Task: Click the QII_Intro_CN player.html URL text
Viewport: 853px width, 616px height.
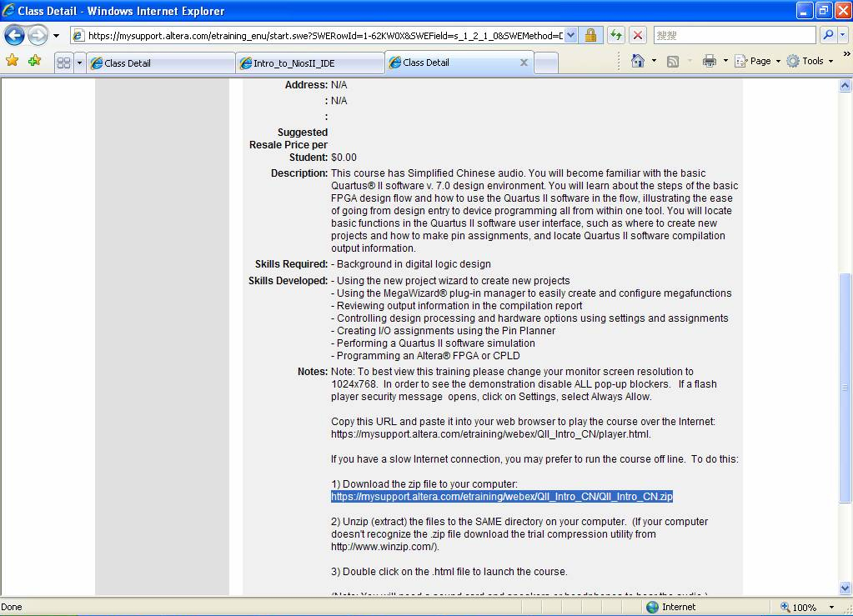Action: [x=490, y=433]
